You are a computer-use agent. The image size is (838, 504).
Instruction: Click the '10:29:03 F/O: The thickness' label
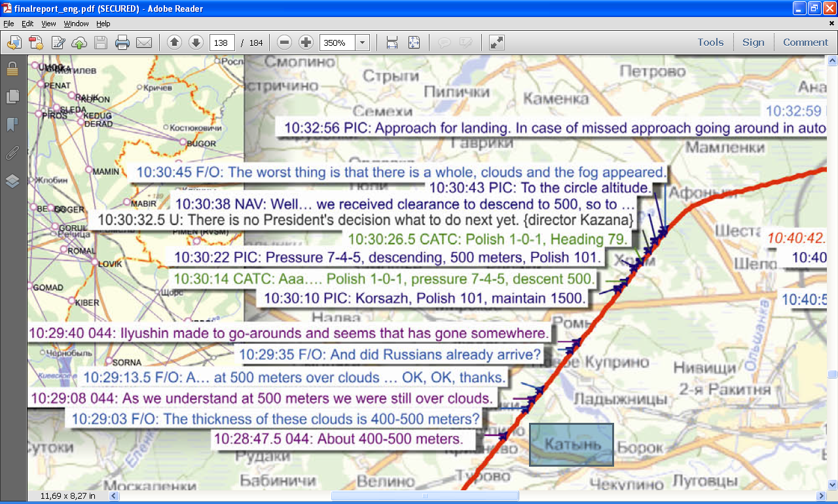[276, 419]
